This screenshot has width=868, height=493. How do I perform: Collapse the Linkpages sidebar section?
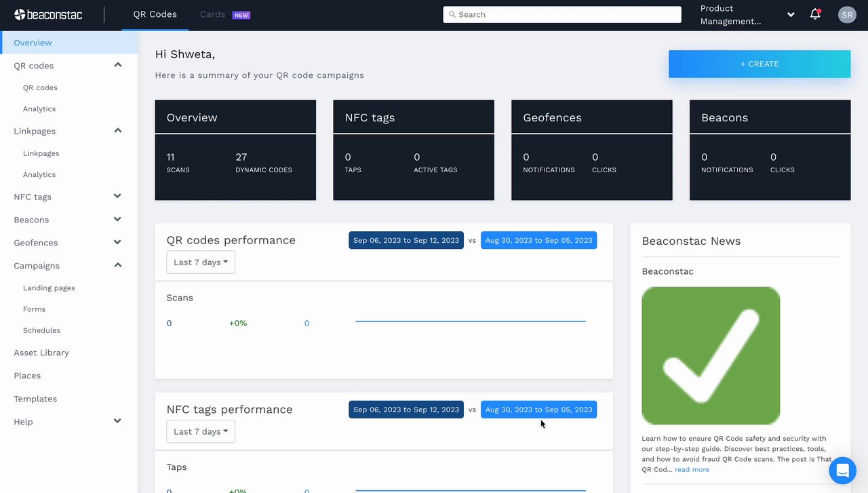pyautogui.click(x=117, y=130)
